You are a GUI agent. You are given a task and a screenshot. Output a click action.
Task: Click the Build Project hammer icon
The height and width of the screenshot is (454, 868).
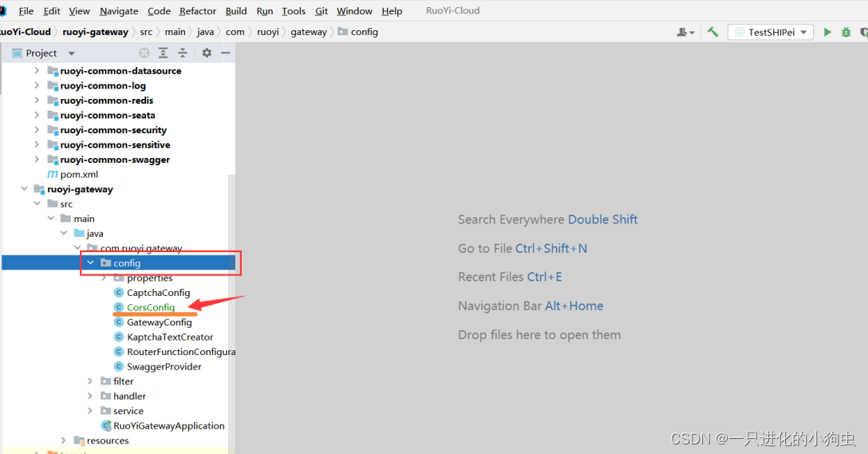712,32
